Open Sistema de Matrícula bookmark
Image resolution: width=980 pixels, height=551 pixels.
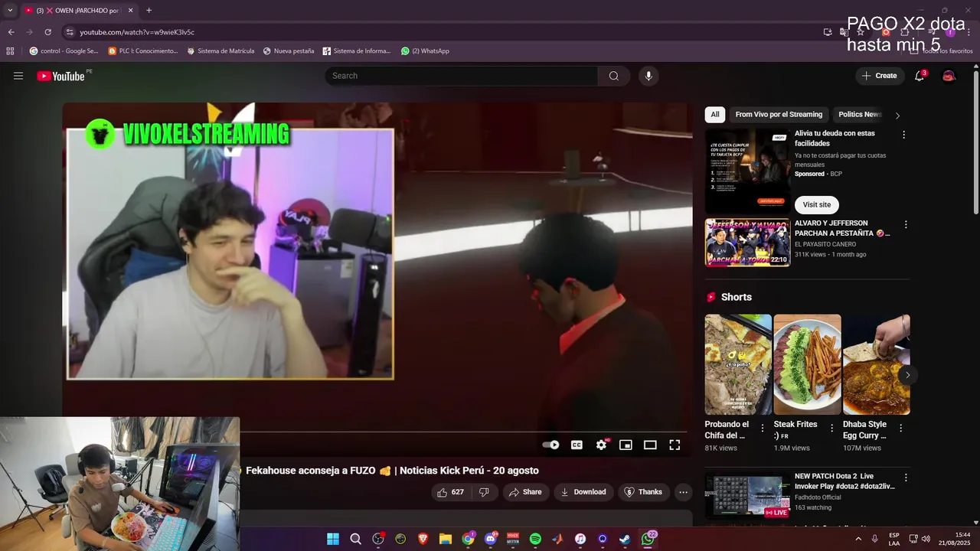(220, 51)
